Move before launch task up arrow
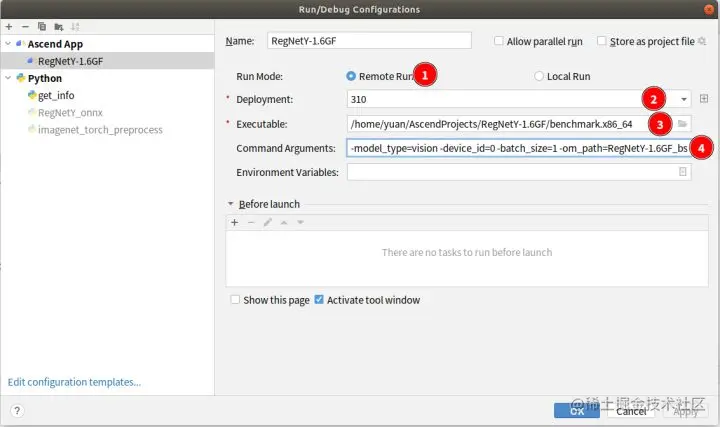Screen dimensions: 720x427 click(284, 222)
